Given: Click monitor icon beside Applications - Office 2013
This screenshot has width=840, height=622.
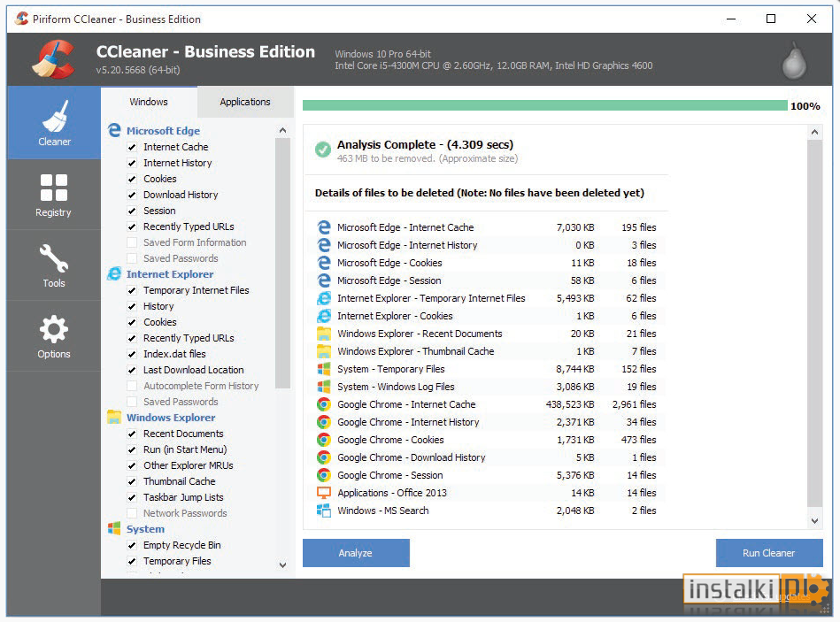Looking at the screenshot, I should (x=324, y=493).
